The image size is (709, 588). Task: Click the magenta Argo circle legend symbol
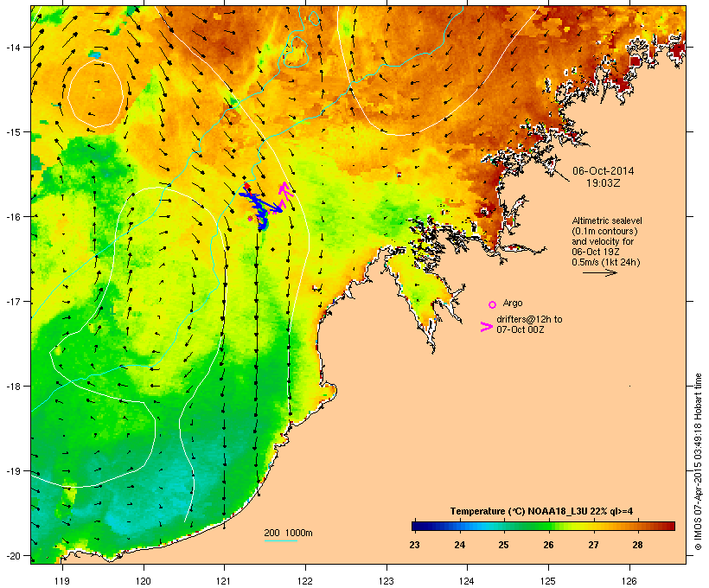click(x=493, y=304)
